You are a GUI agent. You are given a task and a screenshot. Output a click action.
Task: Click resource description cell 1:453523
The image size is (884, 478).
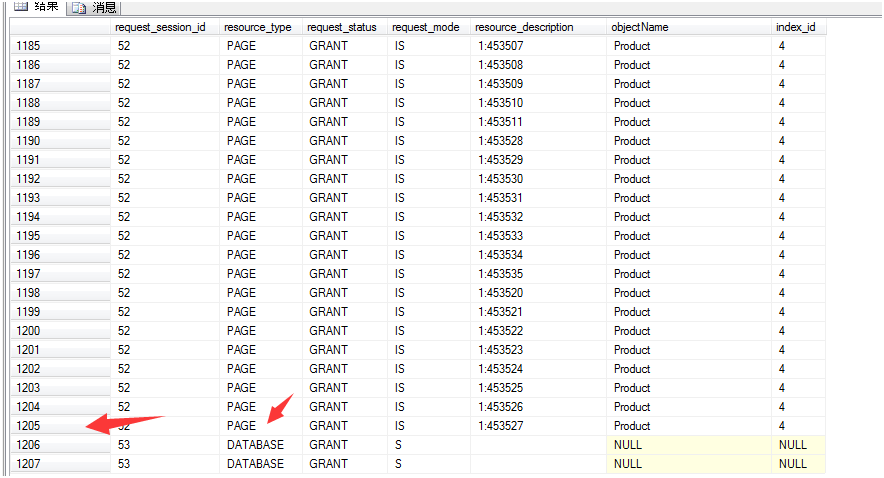pyautogui.click(x=538, y=349)
